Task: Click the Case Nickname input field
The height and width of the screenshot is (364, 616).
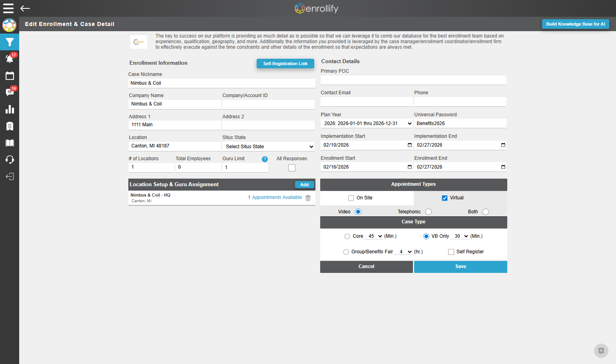Action: pyautogui.click(x=222, y=83)
